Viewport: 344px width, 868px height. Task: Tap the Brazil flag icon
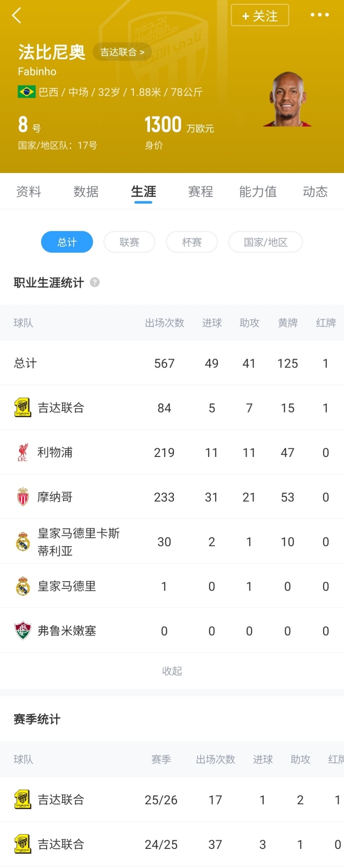pyautogui.click(x=26, y=92)
